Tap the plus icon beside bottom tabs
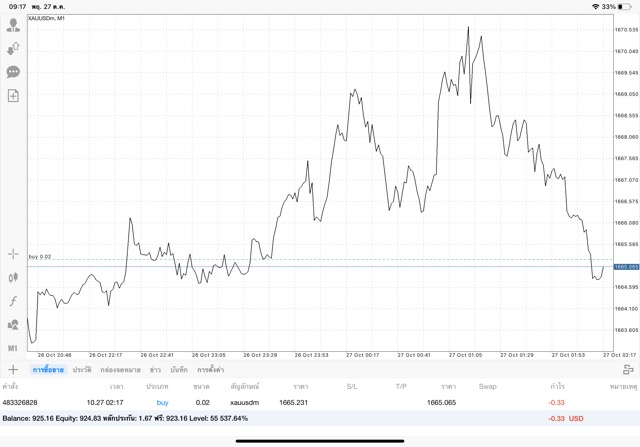 [13, 370]
